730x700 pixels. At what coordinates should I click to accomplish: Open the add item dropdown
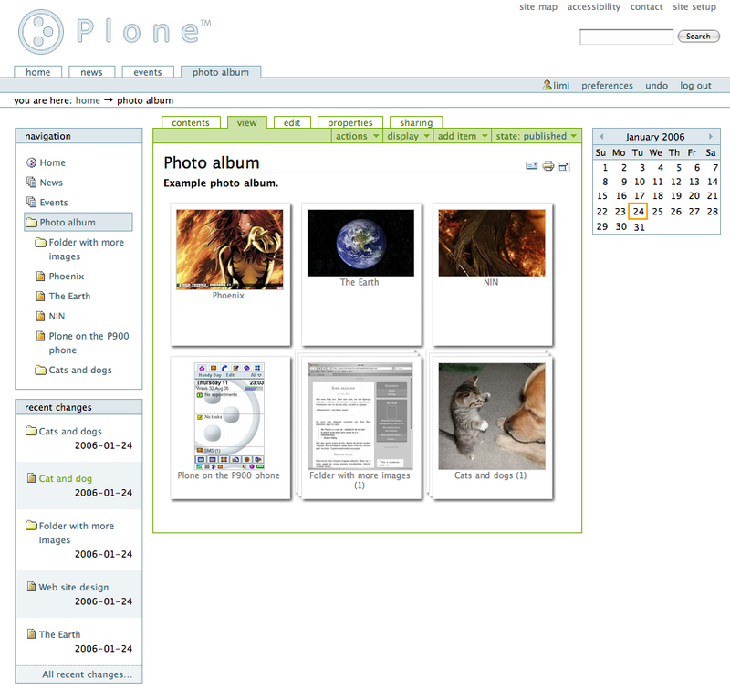pyautogui.click(x=461, y=134)
